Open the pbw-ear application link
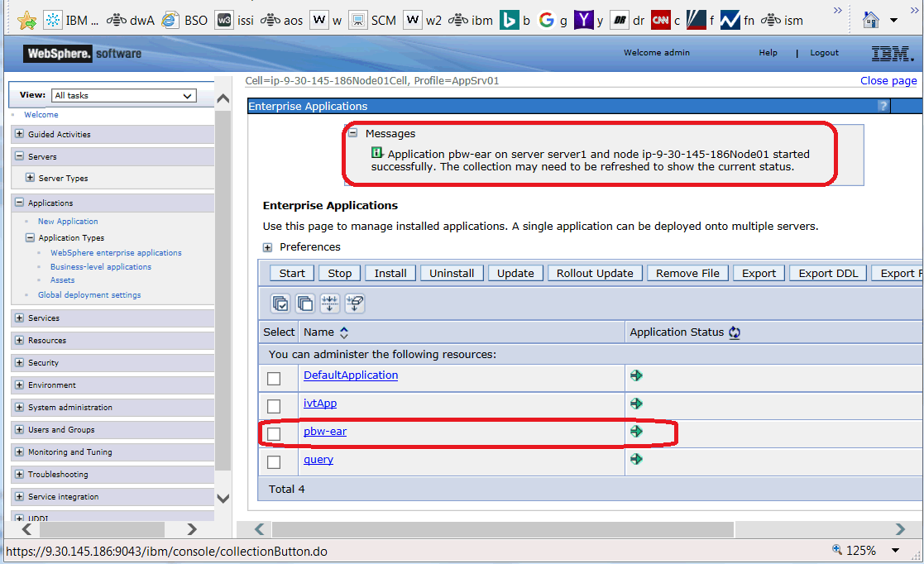Viewport: 924px width, 564px height. pos(325,432)
